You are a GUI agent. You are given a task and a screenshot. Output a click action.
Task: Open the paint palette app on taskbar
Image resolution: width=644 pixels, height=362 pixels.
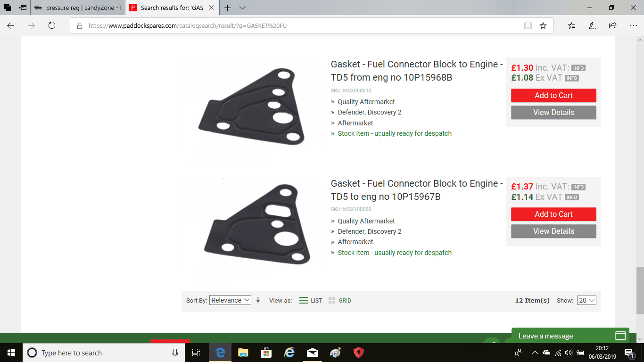pos(336,353)
